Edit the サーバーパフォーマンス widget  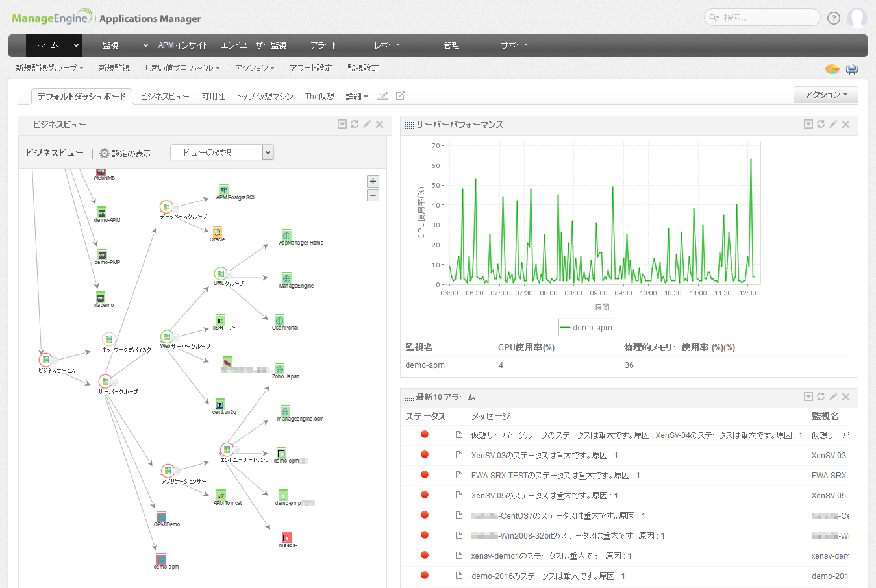[833, 124]
